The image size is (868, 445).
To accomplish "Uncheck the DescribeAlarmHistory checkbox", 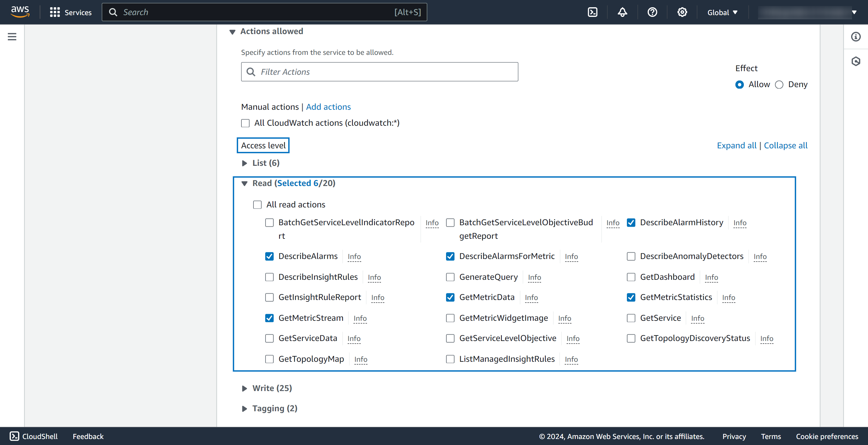I will tap(631, 223).
